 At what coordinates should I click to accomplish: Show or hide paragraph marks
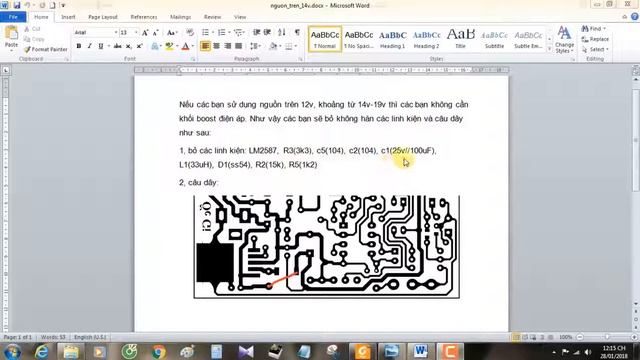[297, 32]
